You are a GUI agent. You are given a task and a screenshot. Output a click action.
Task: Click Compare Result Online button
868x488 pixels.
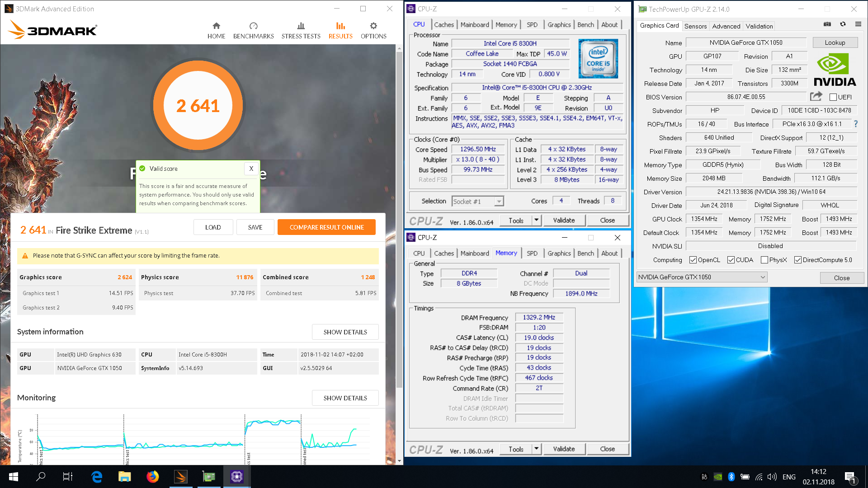click(x=326, y=227)
